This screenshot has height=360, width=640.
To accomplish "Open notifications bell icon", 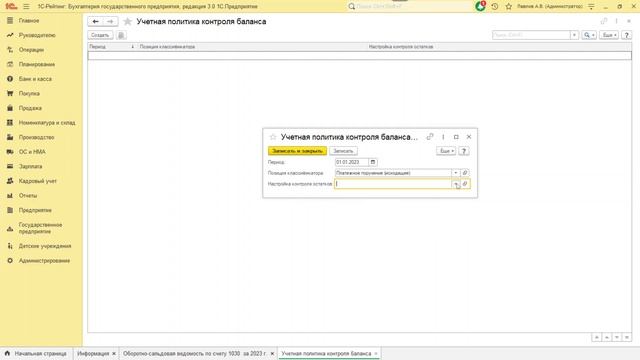I will (x=480, y=6).
